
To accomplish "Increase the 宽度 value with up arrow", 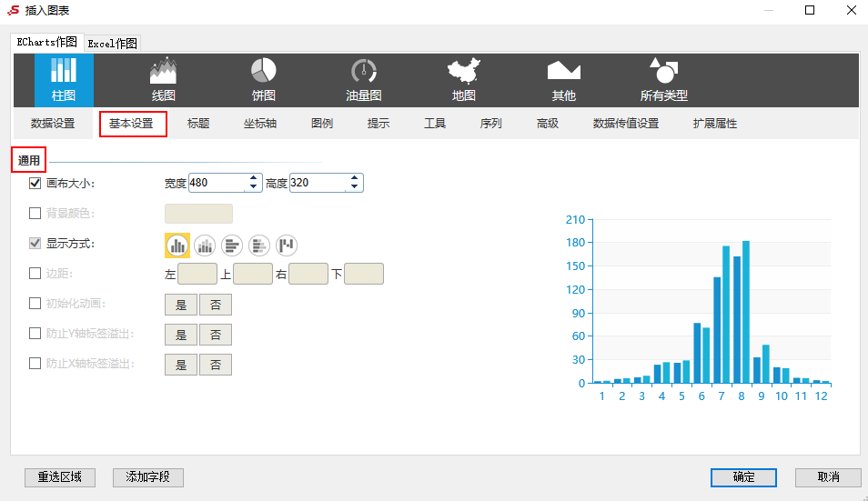I will (x=254, y=178).
